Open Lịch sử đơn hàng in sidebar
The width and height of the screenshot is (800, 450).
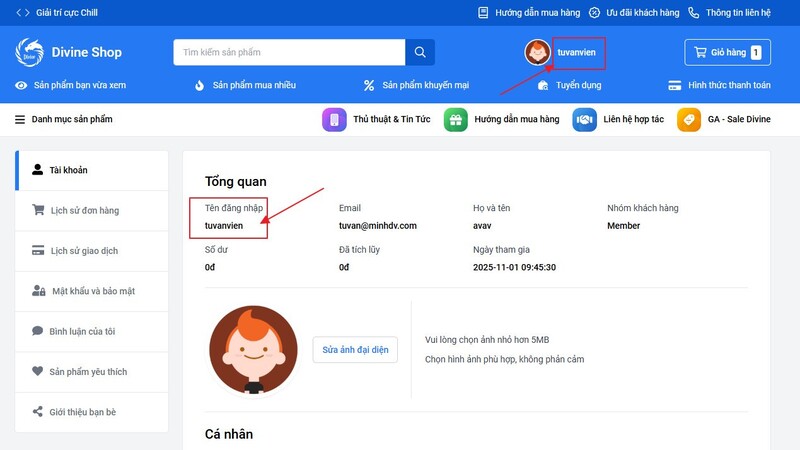click(x=92, y=211)
